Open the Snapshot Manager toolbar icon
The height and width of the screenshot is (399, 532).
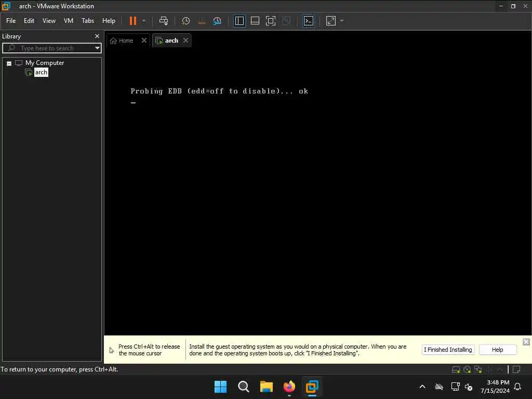(217, 21)
